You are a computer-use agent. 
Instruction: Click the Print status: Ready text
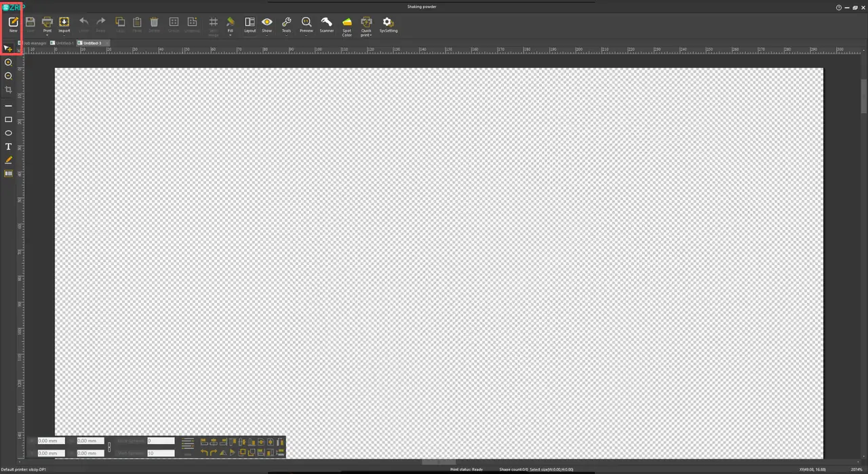(x=467, y=469)
